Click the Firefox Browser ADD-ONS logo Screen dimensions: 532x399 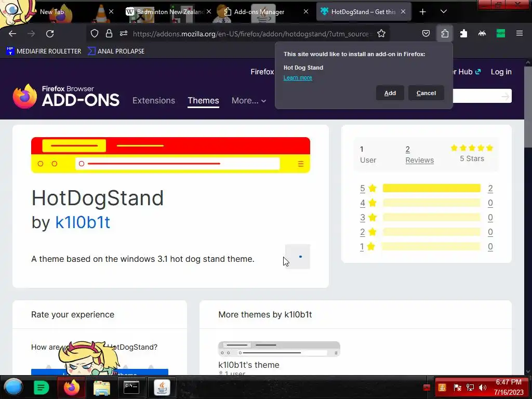(66, 96)
